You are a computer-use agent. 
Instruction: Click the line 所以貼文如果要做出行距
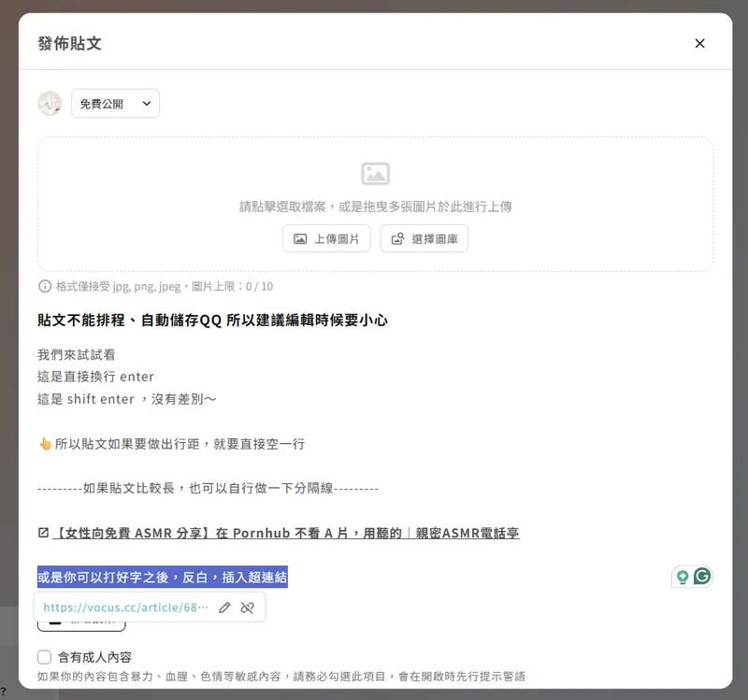(x=172, y=444)
